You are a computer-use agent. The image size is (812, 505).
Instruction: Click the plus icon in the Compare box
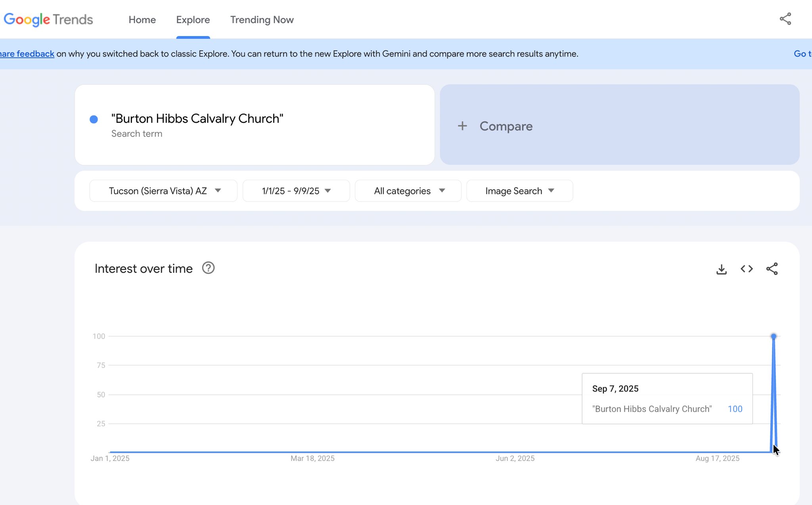(x=462, y=126)
